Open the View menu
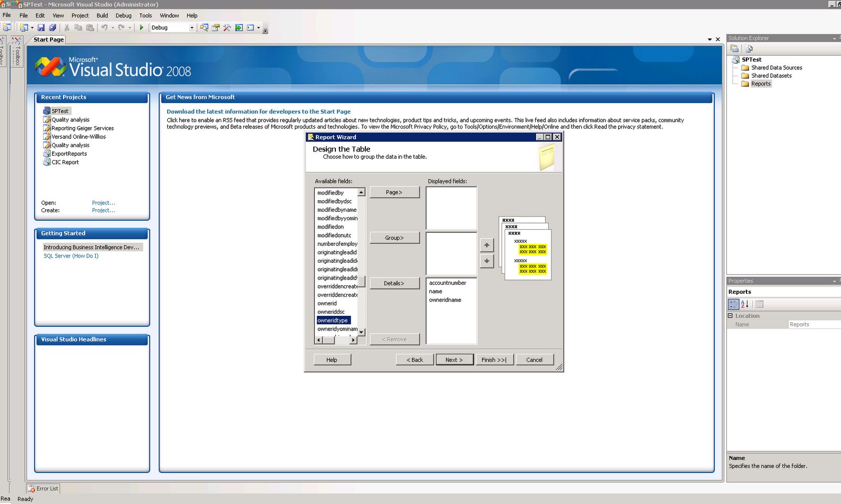Screen dimensions: 841x504 tap(58, 16)
